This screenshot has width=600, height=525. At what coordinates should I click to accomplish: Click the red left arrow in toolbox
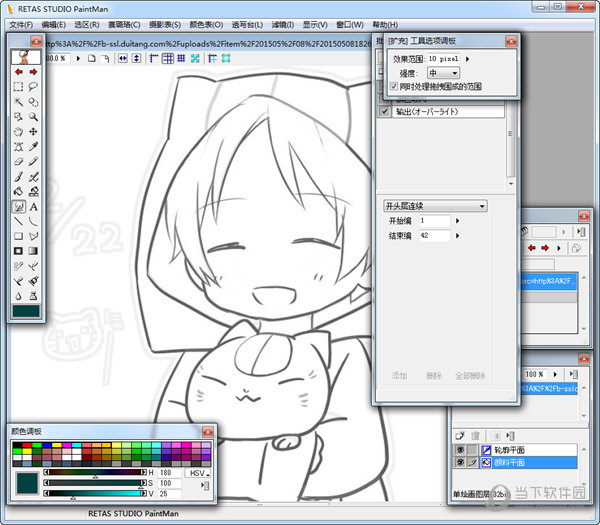click(x=18, y=72)
